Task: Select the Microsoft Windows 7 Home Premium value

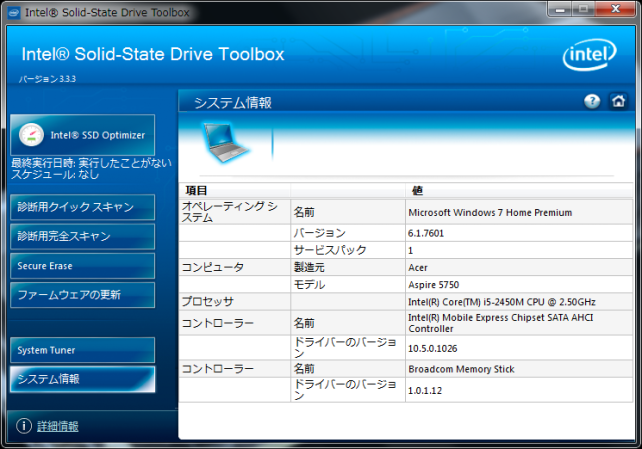Action: click(x=490, y=212)
